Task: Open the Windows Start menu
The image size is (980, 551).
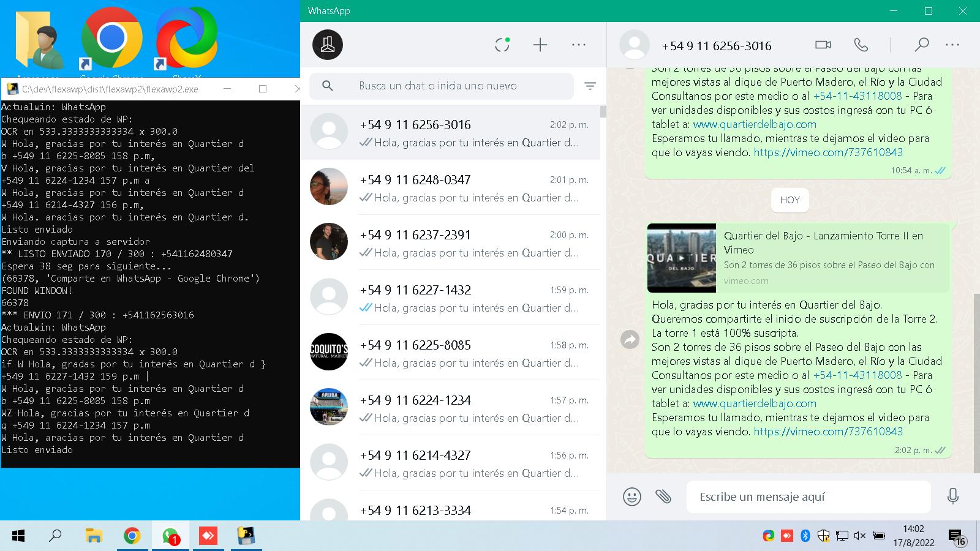Action: tap(18, 536)
